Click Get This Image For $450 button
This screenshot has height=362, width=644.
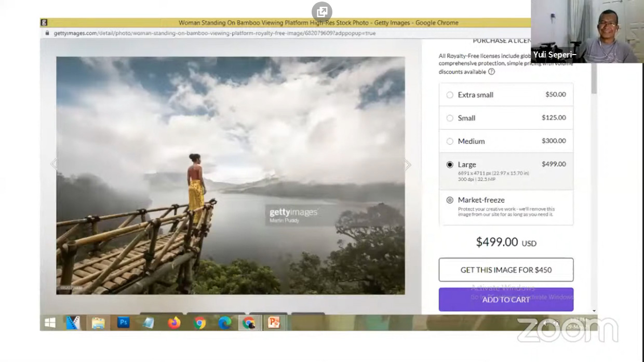pyautogui.click(x=506, y=270)
